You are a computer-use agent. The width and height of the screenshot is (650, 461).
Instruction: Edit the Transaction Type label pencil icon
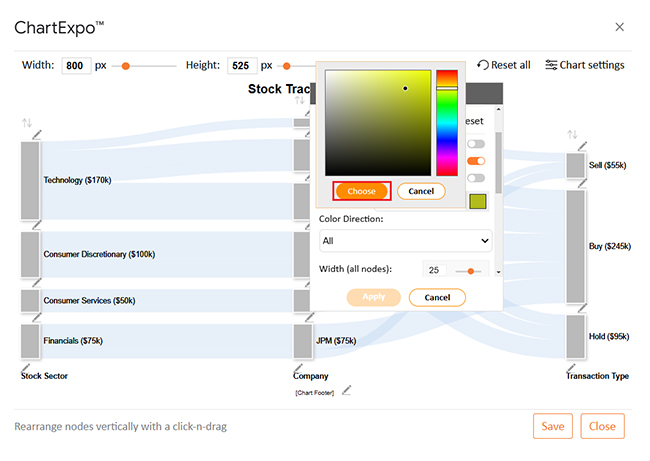point(571,367)
